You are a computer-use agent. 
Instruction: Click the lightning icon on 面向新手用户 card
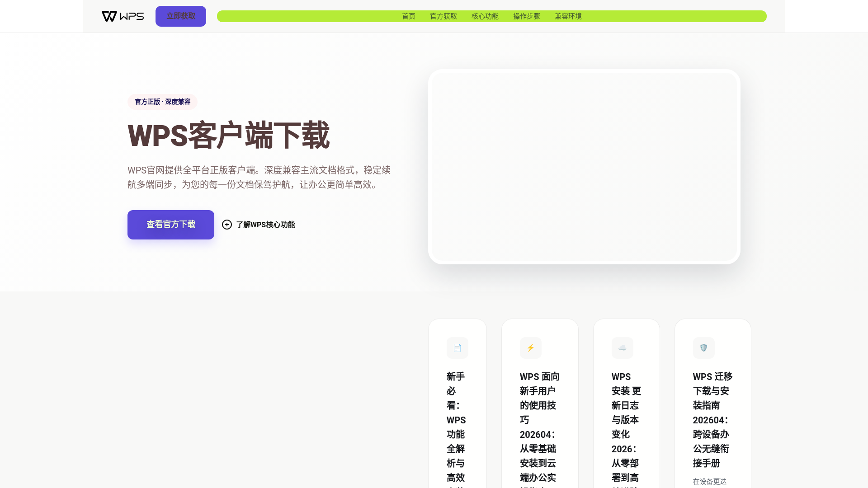click(x=531, y=348)
